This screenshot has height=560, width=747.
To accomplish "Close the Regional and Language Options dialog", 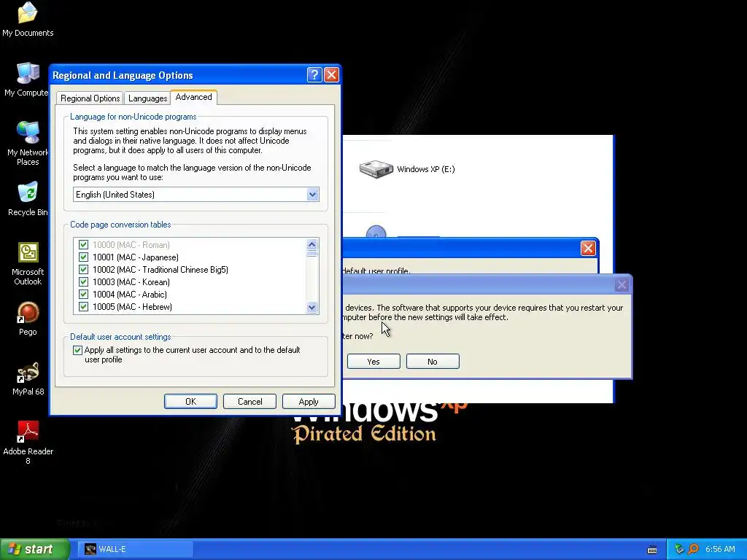I will 331,75.
